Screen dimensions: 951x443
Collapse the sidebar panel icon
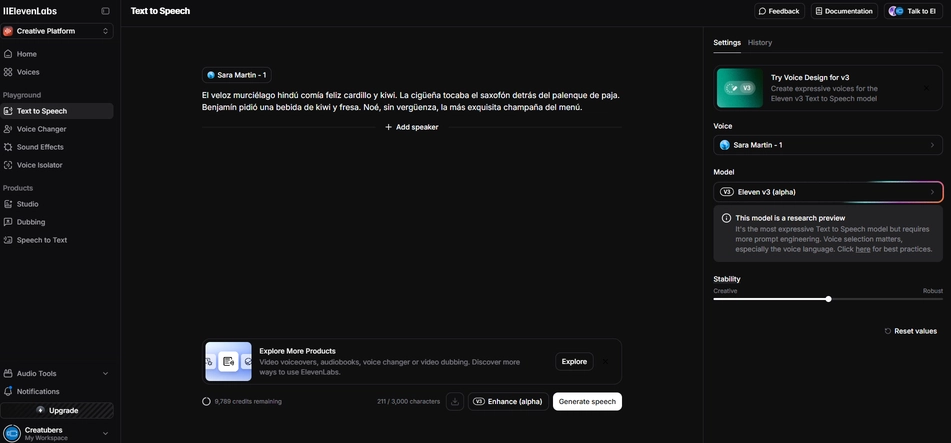[x=106, y=11]
